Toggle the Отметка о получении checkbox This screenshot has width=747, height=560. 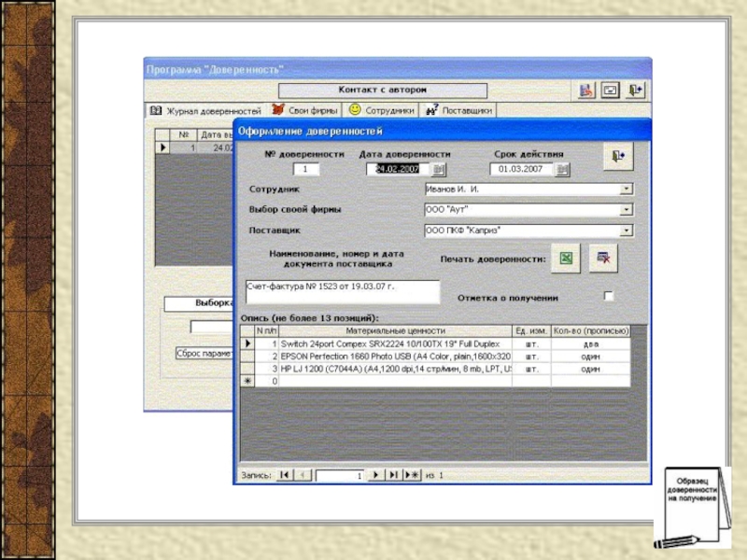coord(609,296)
